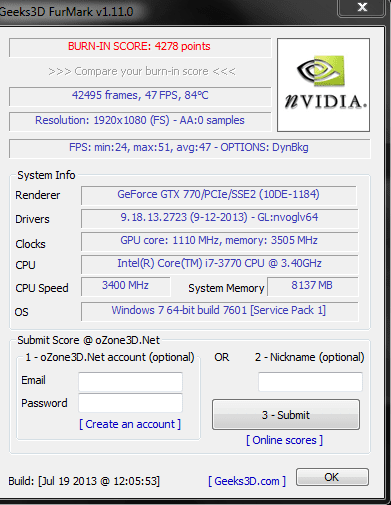Screen dimensions: 391x505
Task: Click the GPU core: 1110 MHz clocks value
Action: click(219, 241)
